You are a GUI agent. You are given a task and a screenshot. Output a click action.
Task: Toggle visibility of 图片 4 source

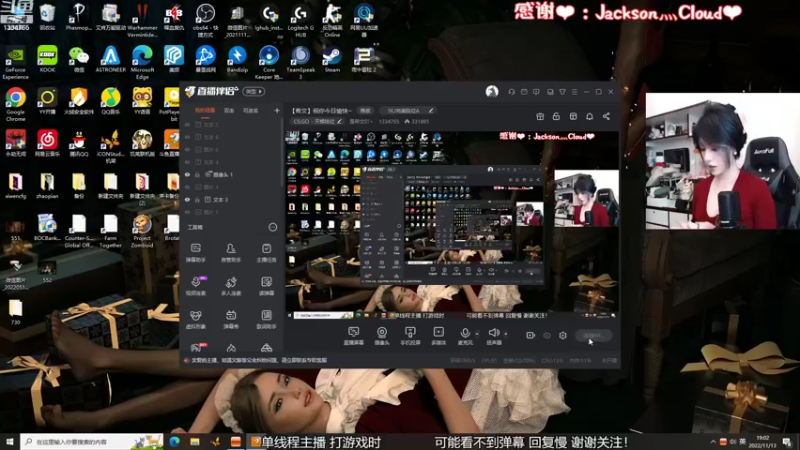[x=187, y=187]
